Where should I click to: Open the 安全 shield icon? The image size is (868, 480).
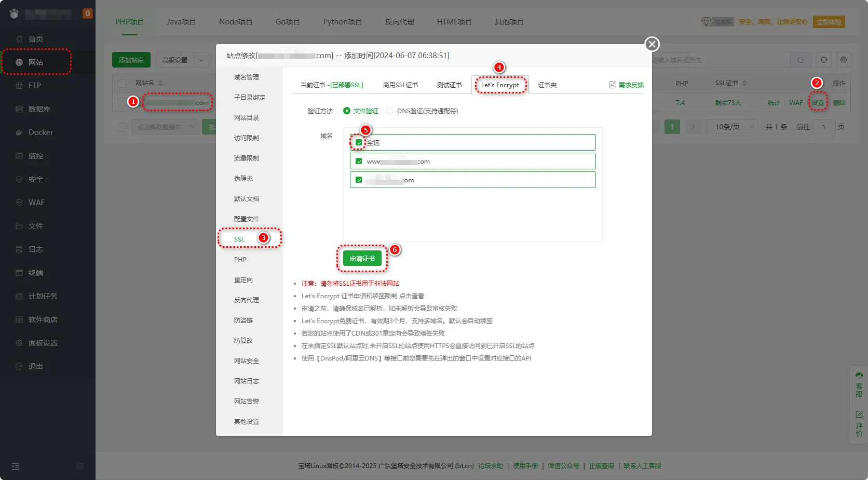click(x=19, y=179)
